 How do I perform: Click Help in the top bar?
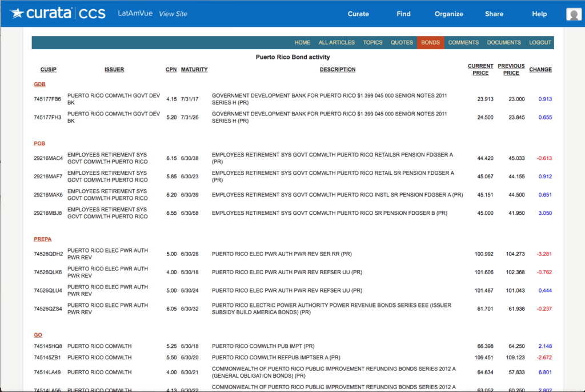coord(539,14)
